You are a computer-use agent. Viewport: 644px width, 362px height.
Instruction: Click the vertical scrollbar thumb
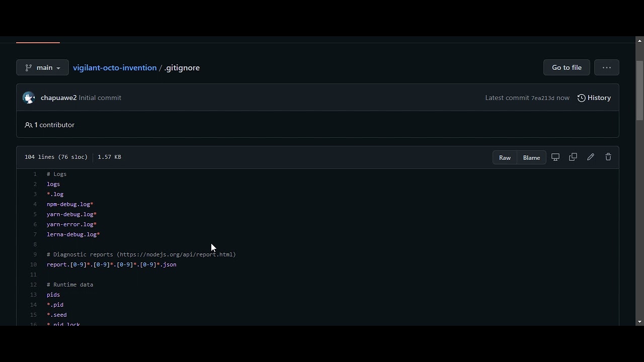tap(639, 90)
